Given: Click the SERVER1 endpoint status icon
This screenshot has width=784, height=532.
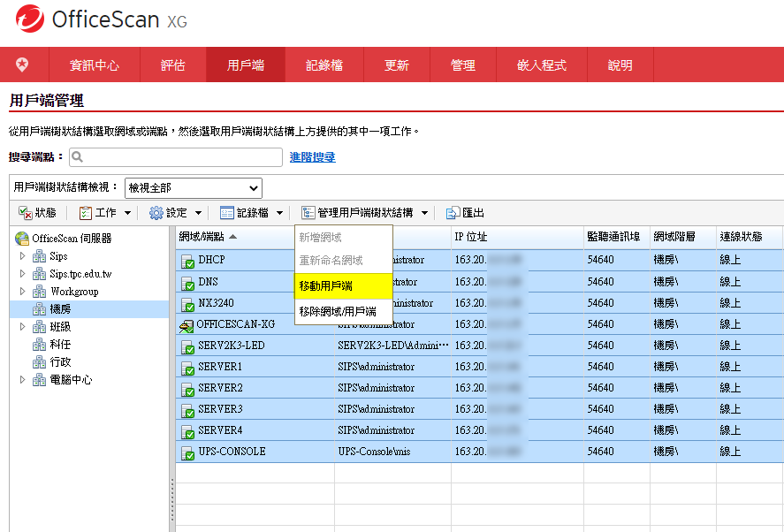Looking at the screenshot, I should pyautogui.click(x=187, y=368).
